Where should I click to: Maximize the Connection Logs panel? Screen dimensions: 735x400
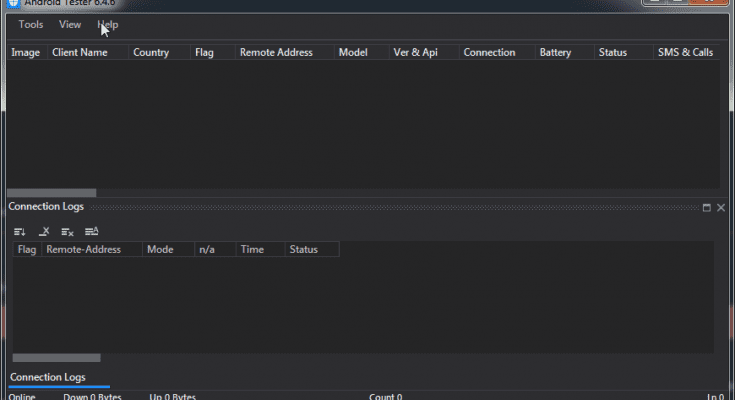click(x=707, y=208)
